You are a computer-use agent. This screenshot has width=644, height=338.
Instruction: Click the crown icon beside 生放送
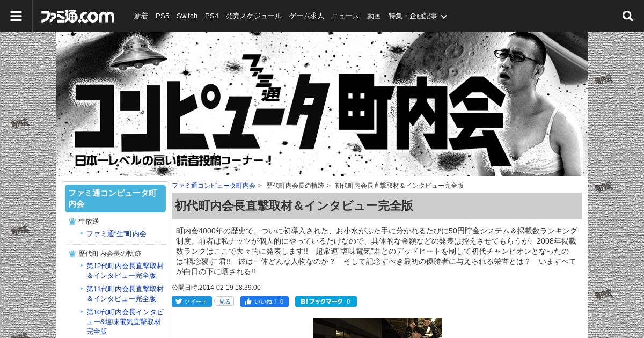pos(72,221)
